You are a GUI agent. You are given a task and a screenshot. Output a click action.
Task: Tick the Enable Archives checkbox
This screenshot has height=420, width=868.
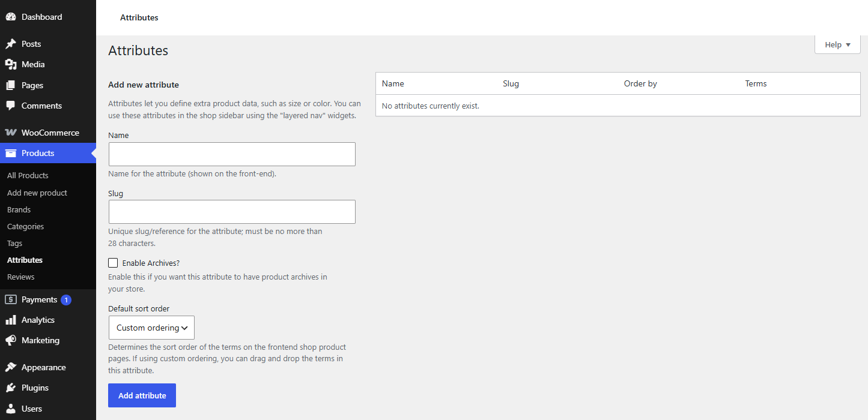coord(113,263)
